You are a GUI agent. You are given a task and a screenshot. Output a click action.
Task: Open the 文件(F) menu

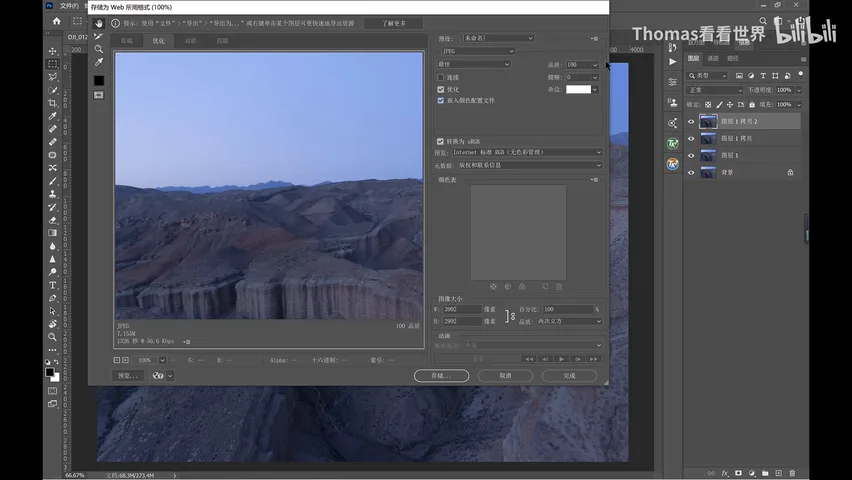(x=69, y=6)
